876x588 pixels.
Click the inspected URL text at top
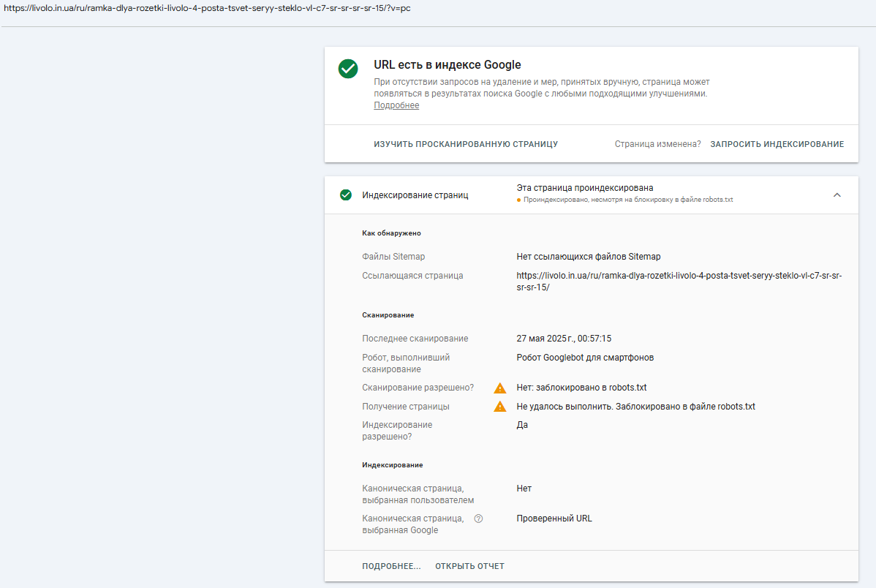(207, 8)
